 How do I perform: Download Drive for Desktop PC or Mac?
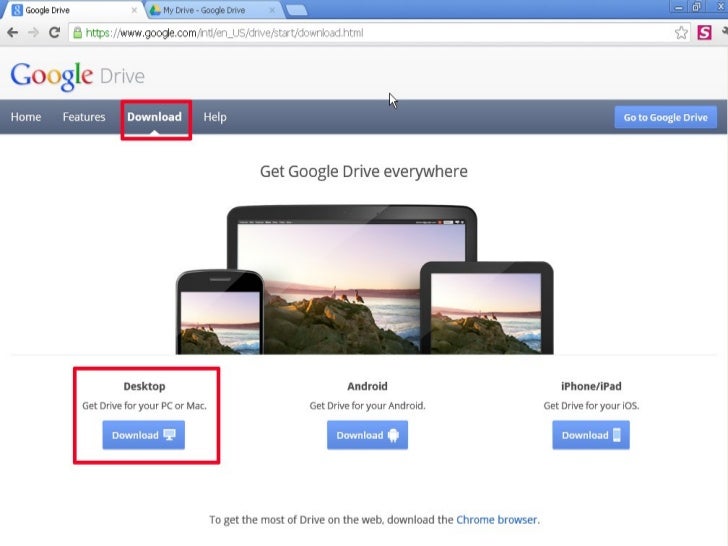pos(143,435)
